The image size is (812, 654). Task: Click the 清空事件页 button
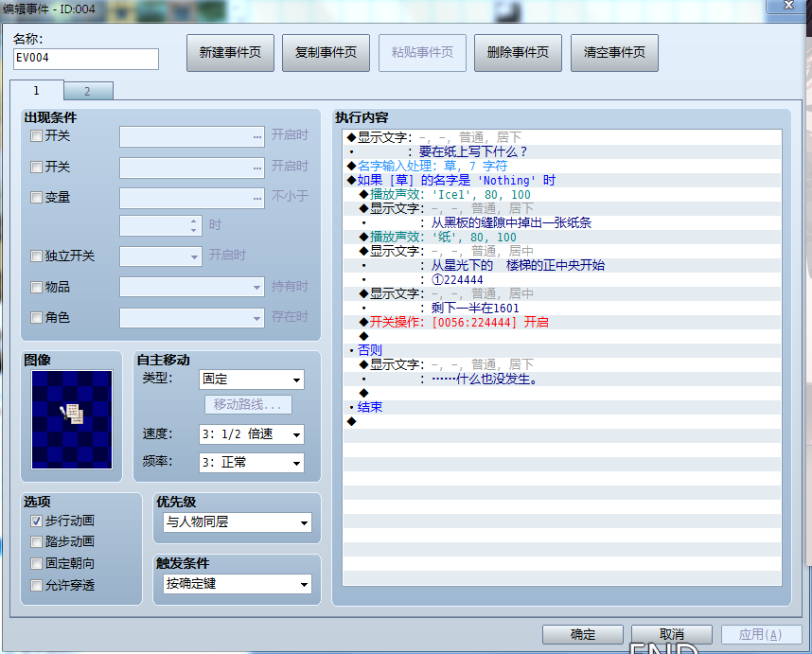pyautogui.click(x=614, y=53)
